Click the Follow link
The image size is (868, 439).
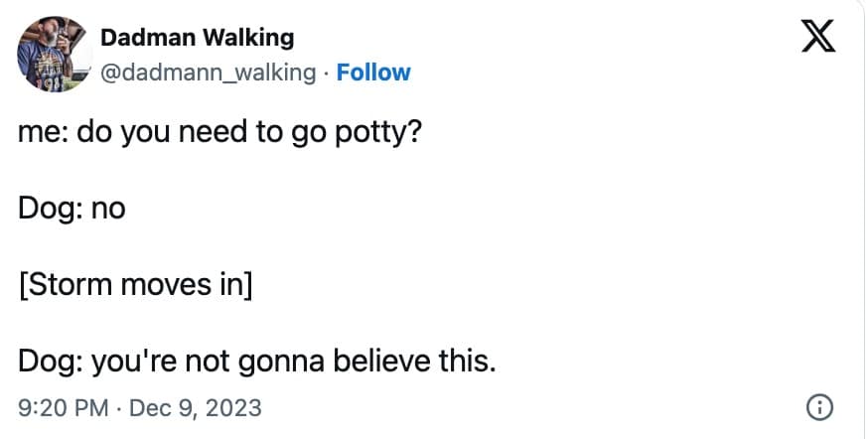373,73
